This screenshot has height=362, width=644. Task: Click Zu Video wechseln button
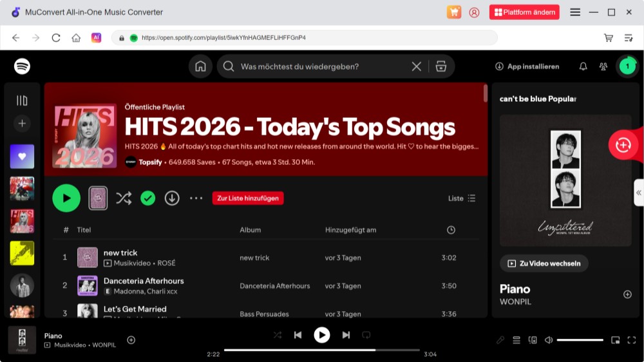(x=544, y=263)
